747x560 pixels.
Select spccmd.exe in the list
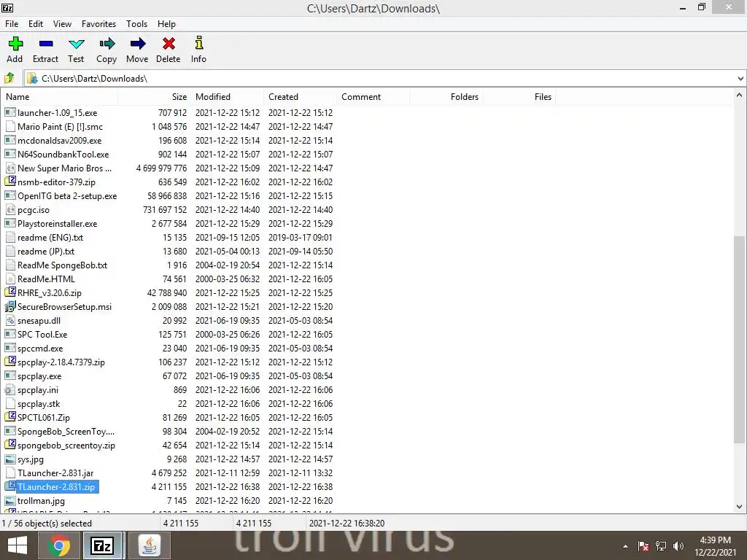click(x=40, y=348)
